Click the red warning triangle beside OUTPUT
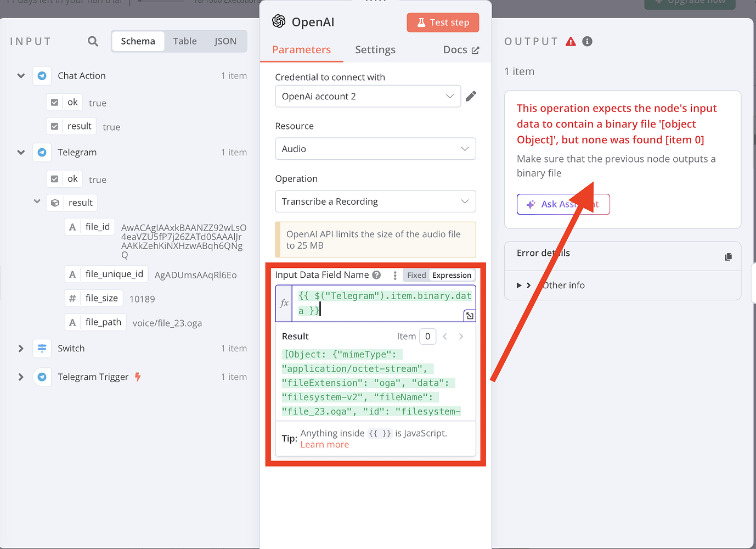The width and height of the screenshot is (756, 549). 571,41
